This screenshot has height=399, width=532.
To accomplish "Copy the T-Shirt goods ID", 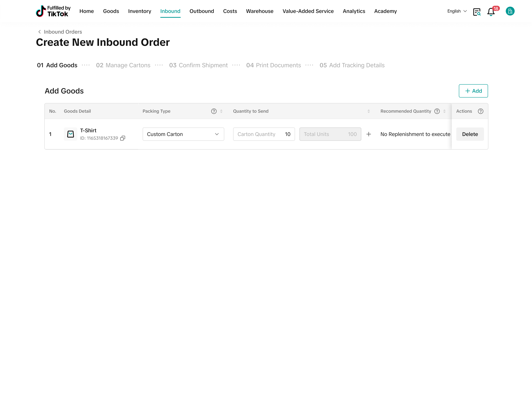I will [123, 138].
